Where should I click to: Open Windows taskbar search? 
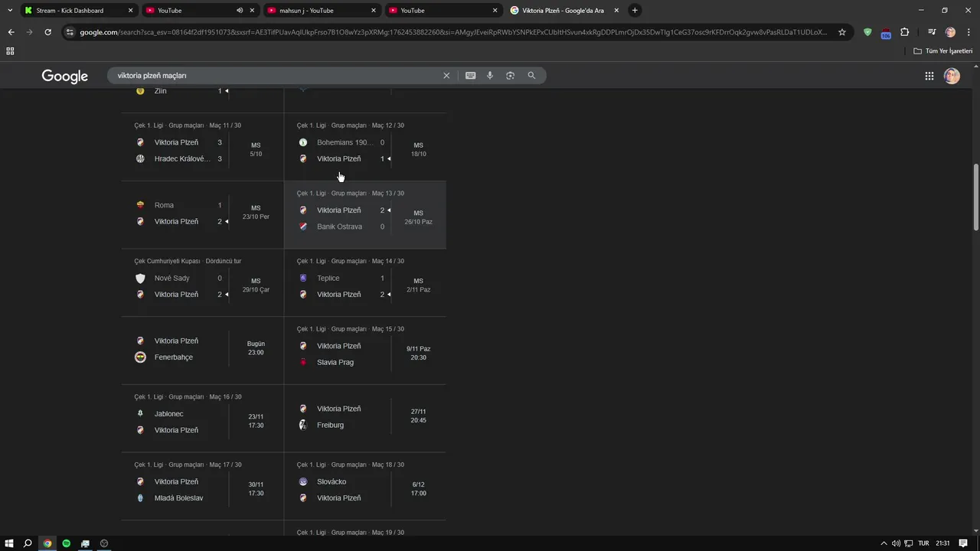point(28,543)
